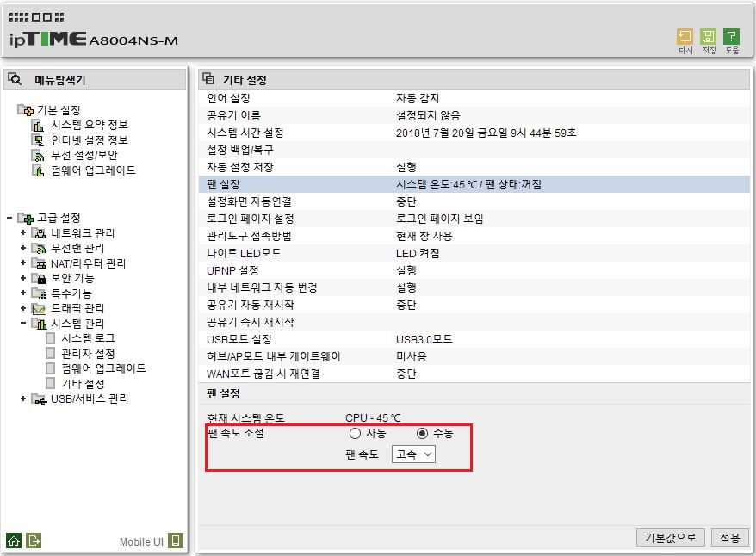Image resolution: width=756 pixels, height=556 pixels.
Task: Select the 수동 fan speed radio button
Action: click(x=422, y=433)
